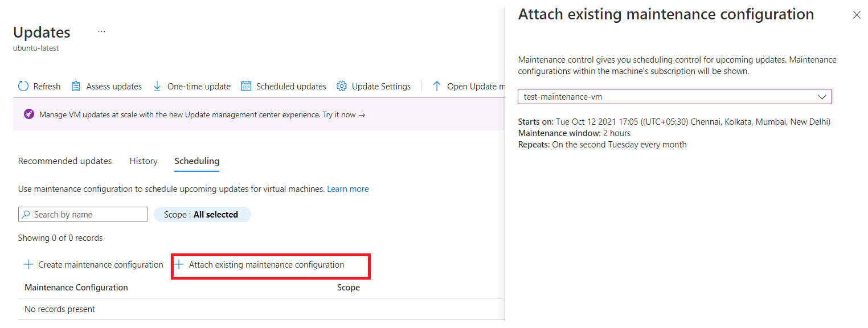Close the Attach existing maintenance configuration pane
This screenshot has height=328, width=868.
pyautogui.click(x=857, y=15)
